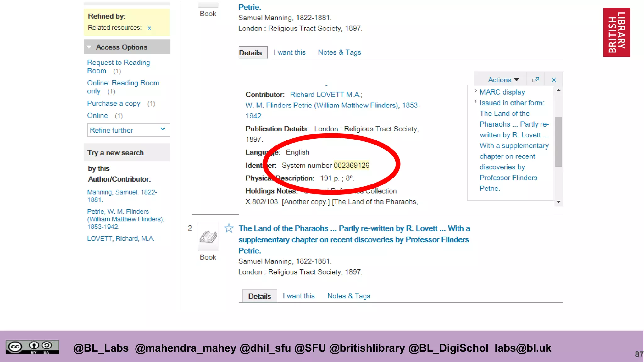
Task: Open the Refine further dropdown
Action: [129, 130]
